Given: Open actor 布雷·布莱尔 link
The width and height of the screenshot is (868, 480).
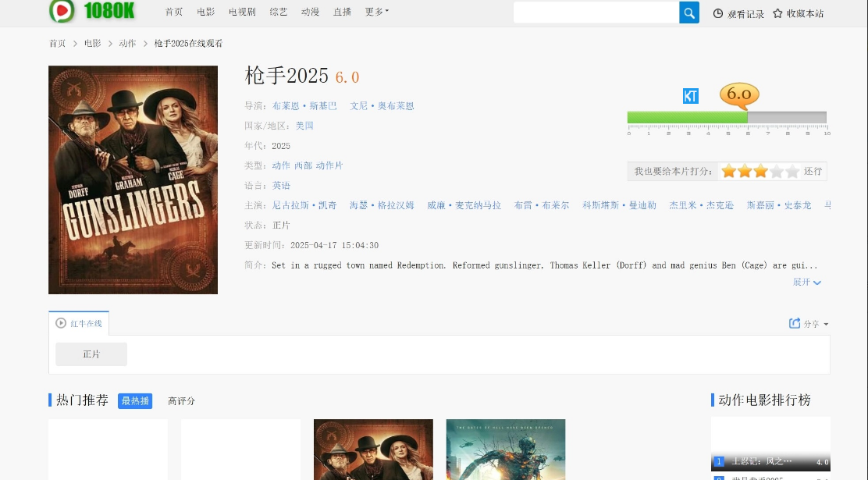Looking at the screenshot, I should [x=542, y=205].
